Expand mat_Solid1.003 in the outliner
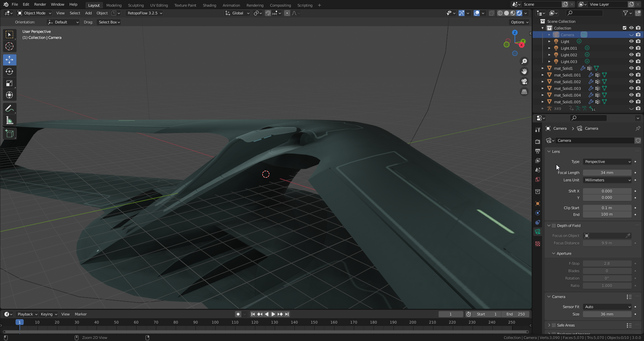The height and width of the screenshot is (341, 644). 543,89
